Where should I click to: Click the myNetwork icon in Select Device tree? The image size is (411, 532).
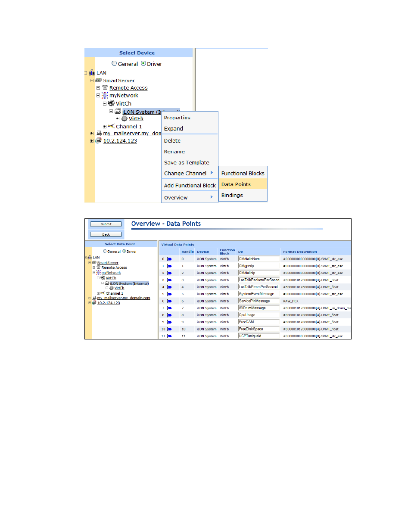[x=105, y=95]
